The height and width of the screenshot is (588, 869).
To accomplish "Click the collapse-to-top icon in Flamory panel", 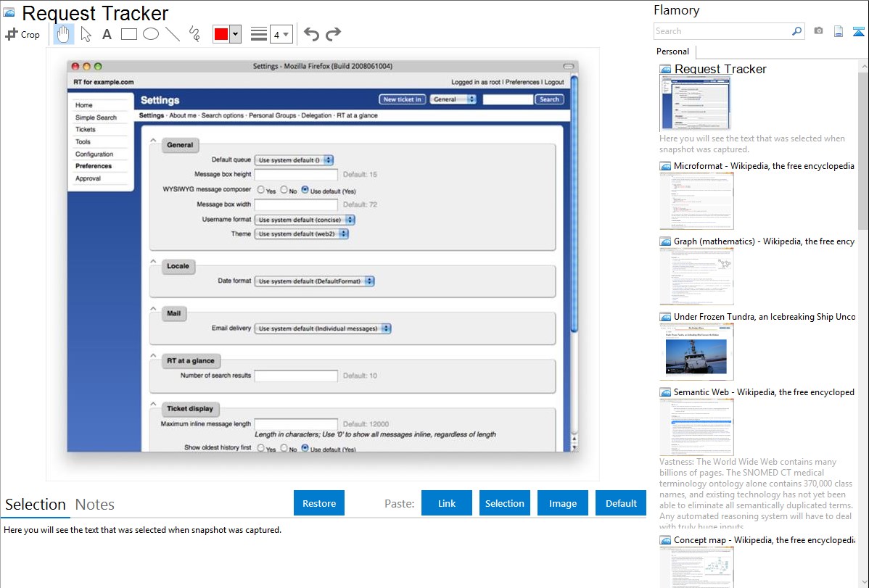I will coord(858,31).
